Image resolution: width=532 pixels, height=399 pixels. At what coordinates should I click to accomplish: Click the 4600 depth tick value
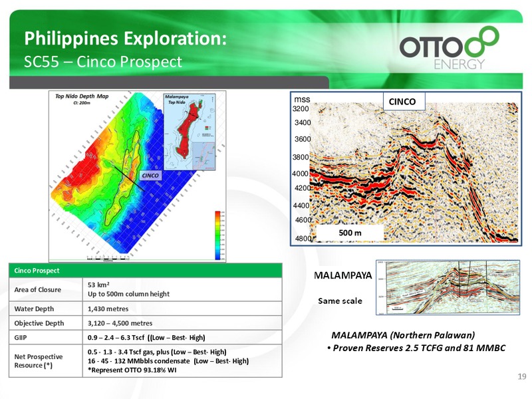coord(303,220)
